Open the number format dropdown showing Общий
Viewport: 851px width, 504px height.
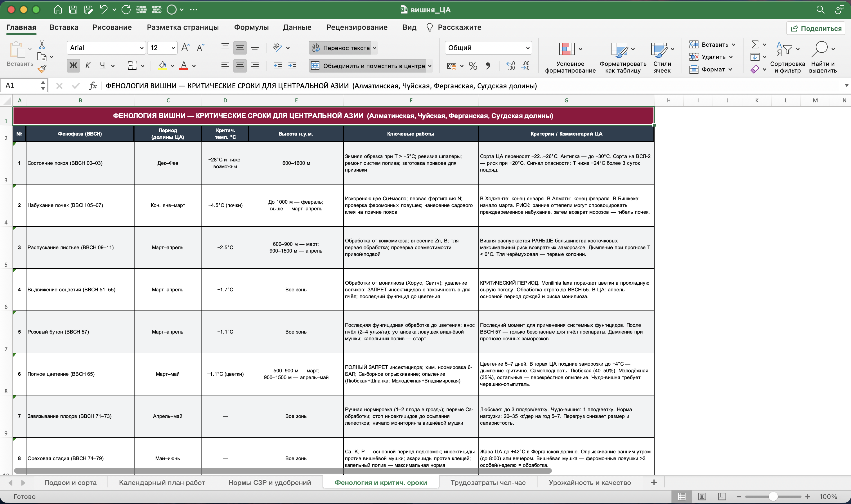pyautogui.click(x=488, y=48)
